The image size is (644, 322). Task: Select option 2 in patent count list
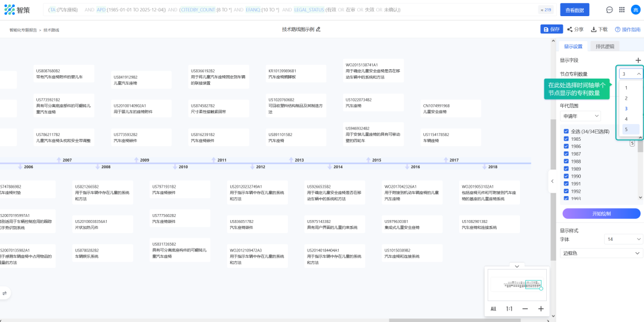pyautogui.click(x=629, y=98)
